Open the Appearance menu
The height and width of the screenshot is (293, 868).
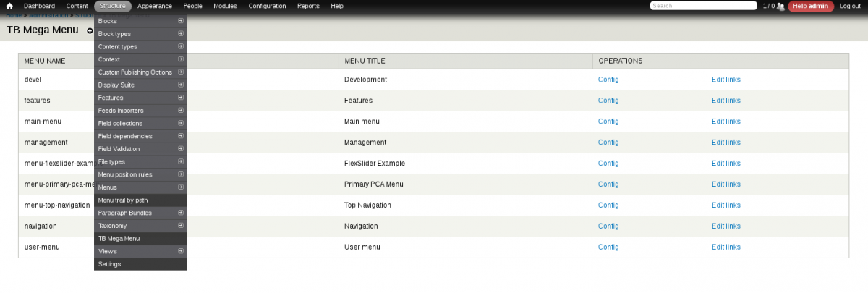tap(155, 6)
